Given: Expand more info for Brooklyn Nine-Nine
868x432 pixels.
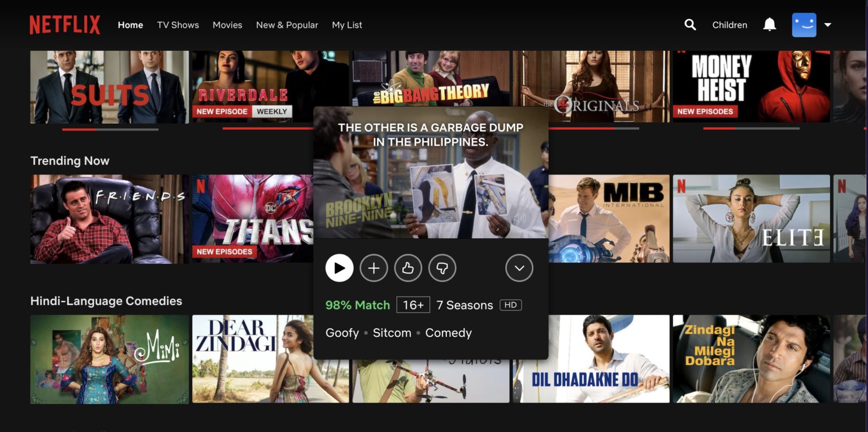Looking at the screenshot, I should pyautogui.click(x=519, y=268).
